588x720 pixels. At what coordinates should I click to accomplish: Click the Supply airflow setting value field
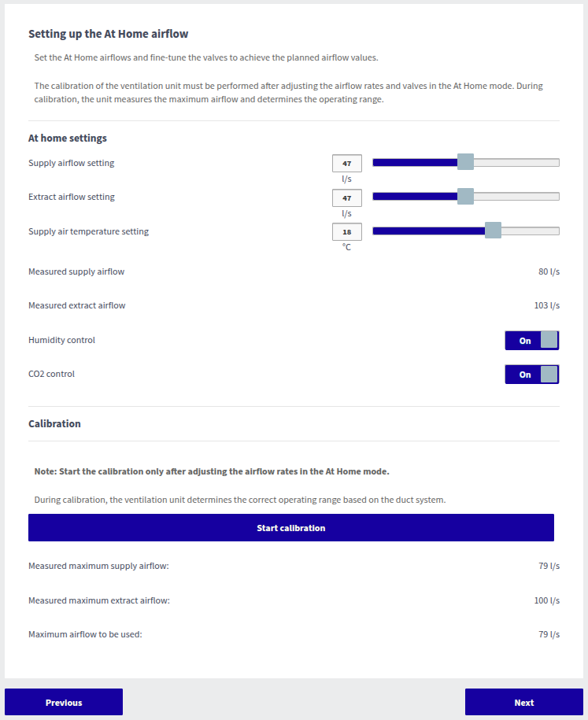(x=346, y=164)
